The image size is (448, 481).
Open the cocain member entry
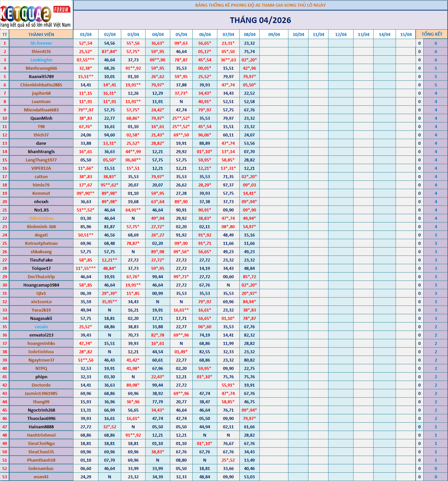(x=41, y=327)
